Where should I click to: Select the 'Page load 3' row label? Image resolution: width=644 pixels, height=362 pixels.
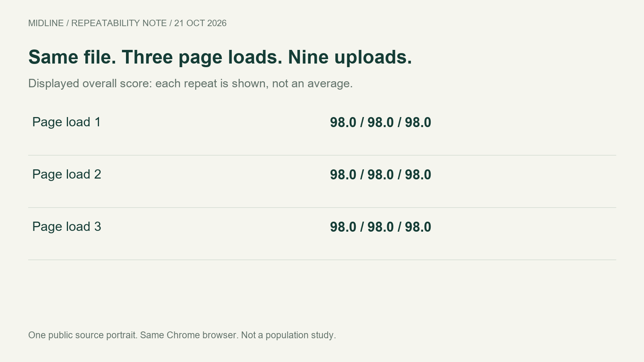click(x=66, y=226)
